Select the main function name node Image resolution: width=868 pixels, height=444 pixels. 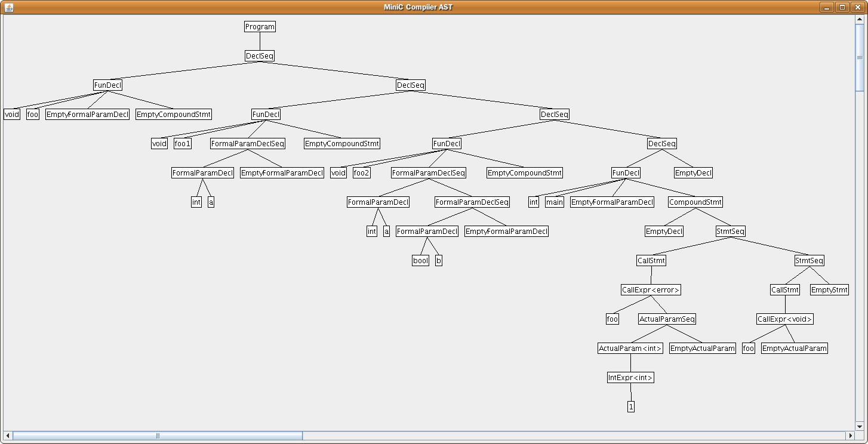tap(555, 202)
